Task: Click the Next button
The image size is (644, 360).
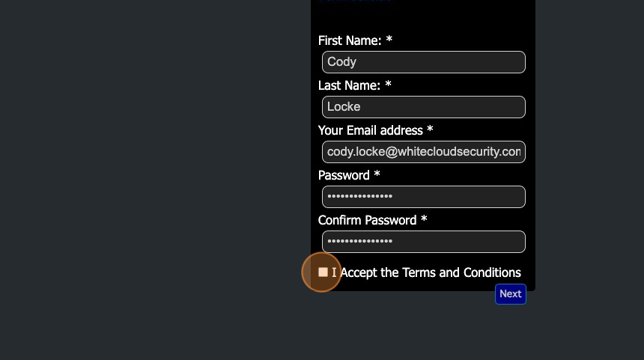Action: pos(510,294)
